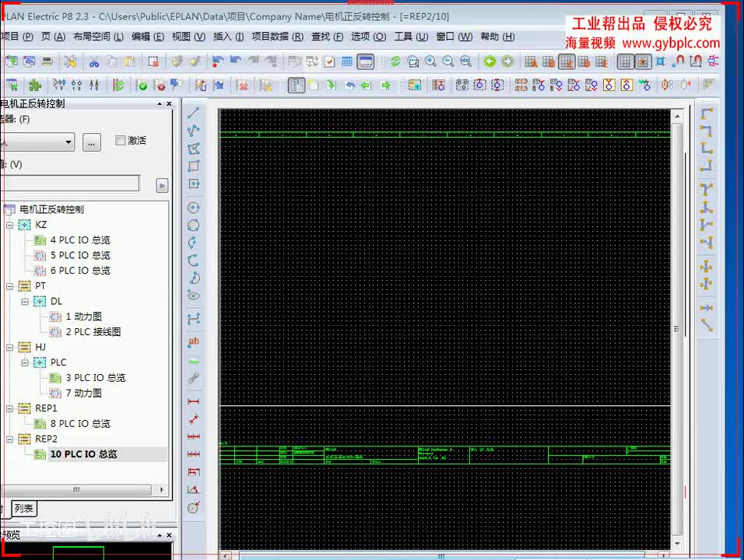Click the green back navigation arrow
744x560 pixels.
click(490, 61)
